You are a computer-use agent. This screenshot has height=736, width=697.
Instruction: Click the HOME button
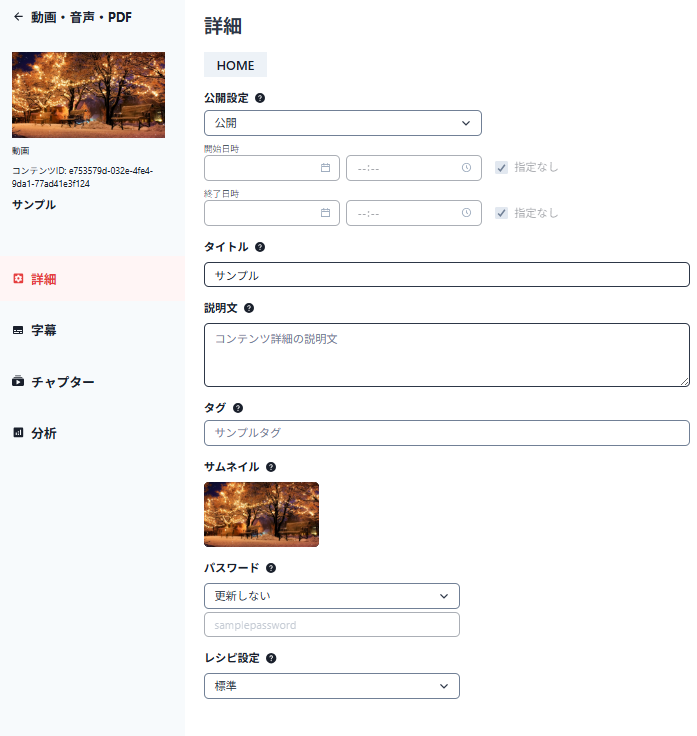tap(235, 65)
